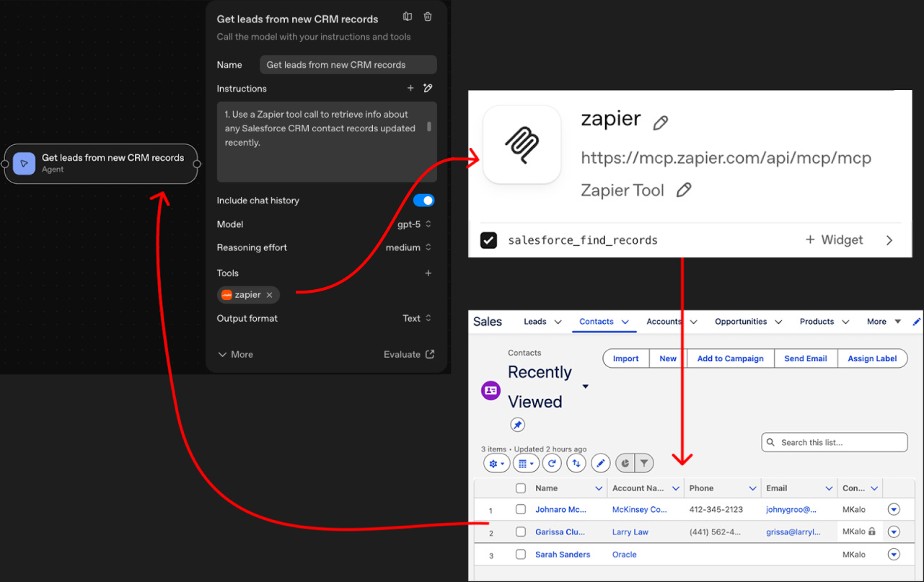Image resolution: width=924 pixels, height=582 pixels.
Task: Open the Recently Viewed list view dropdown
Action: (585, 387)
